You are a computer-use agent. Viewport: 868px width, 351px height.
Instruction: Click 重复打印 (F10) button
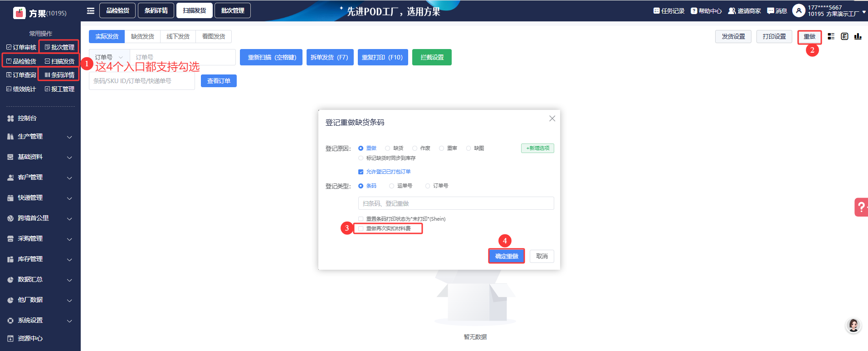[x=383, y=57]
